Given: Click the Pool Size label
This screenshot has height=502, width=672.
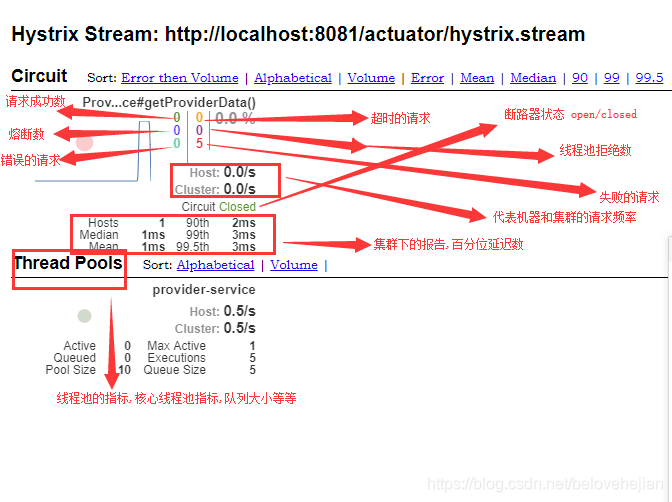Looking at the screenshot, I should [x=71, y=370].
